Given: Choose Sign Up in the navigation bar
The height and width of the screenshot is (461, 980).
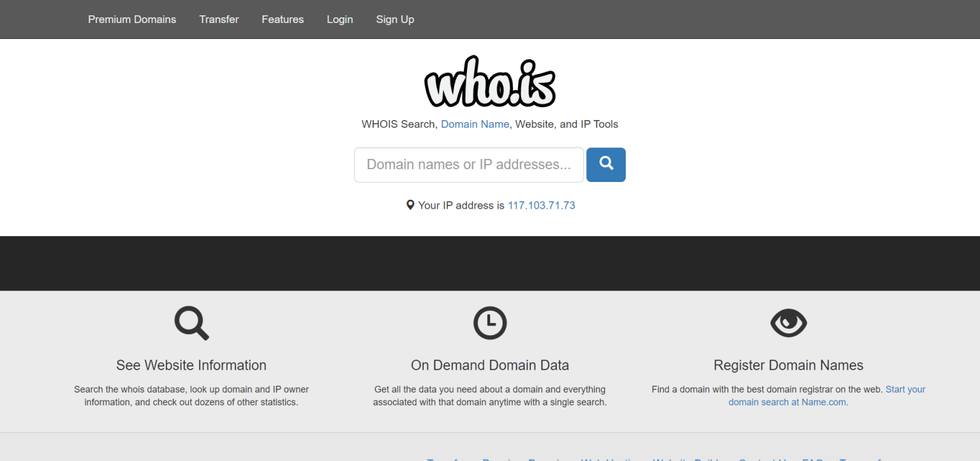Looking at the screenshot, I should pos(395,19).
